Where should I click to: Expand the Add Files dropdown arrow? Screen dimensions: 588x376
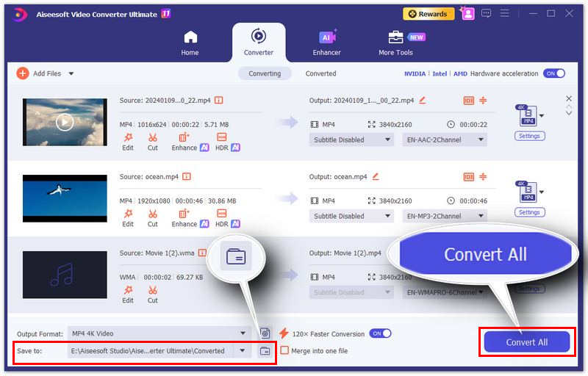71,73
